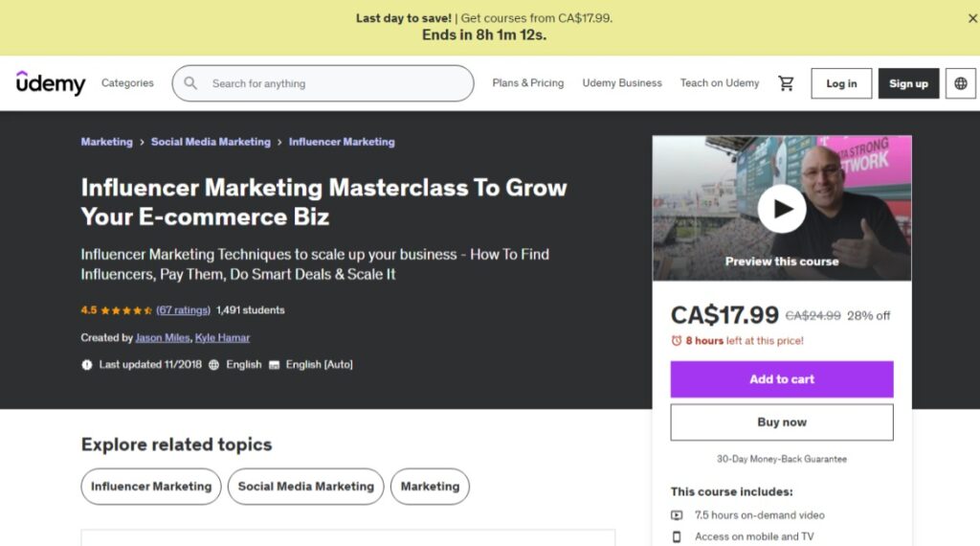Click the Sign up button
980x546 pixels.
908,83
